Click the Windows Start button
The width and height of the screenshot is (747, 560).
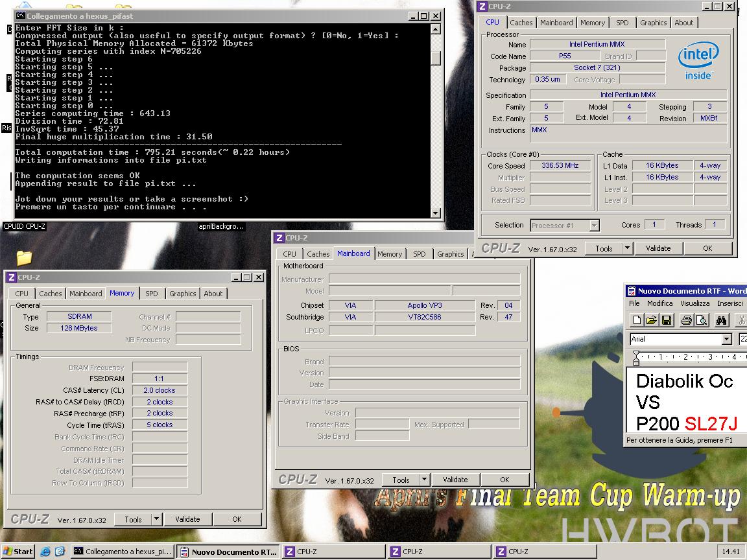click(x=18, y=552)
